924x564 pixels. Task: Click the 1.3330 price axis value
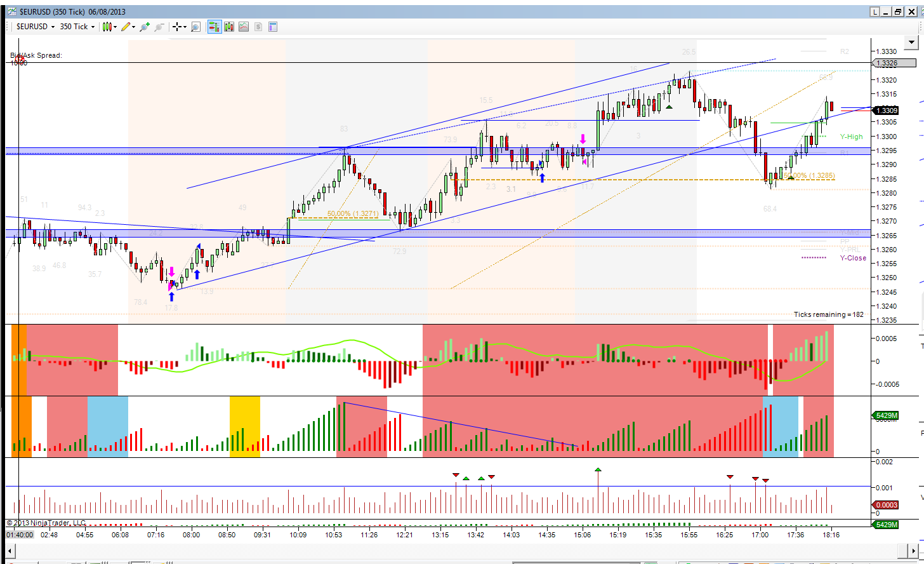click(x=886, y=51)
